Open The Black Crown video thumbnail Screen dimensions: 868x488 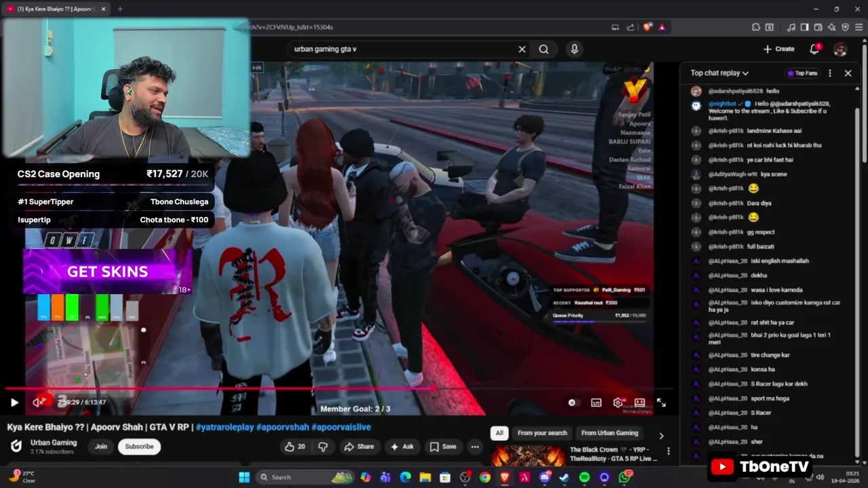(528, 455)
